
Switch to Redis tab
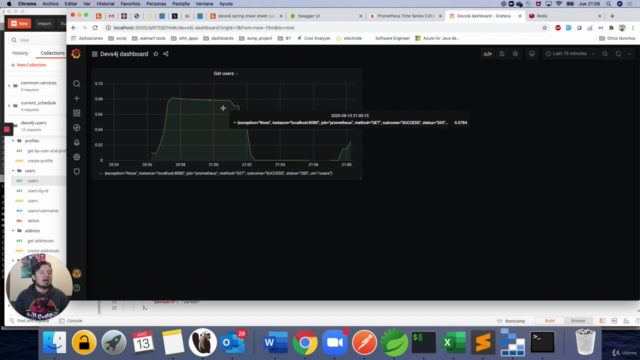click(x=565, y=16)
